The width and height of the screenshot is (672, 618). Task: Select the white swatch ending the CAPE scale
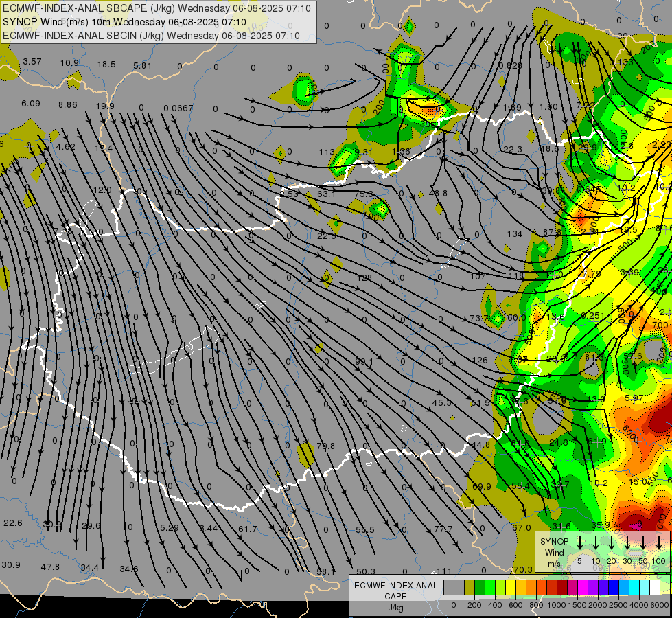[655, 588]
